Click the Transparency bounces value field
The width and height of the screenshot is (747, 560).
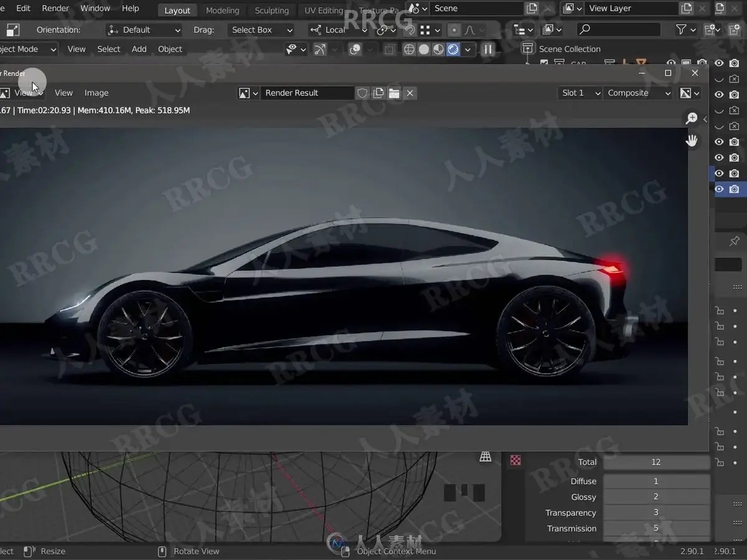click(x=656, y=512)
